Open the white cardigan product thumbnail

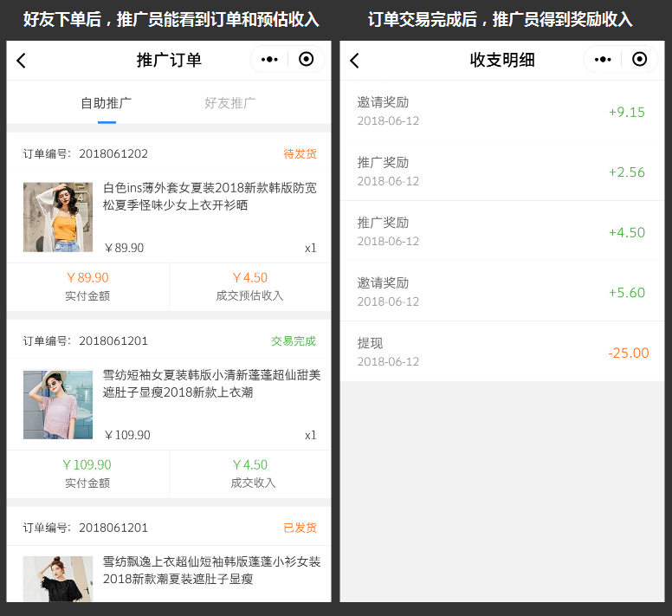(x=58, y=217)
